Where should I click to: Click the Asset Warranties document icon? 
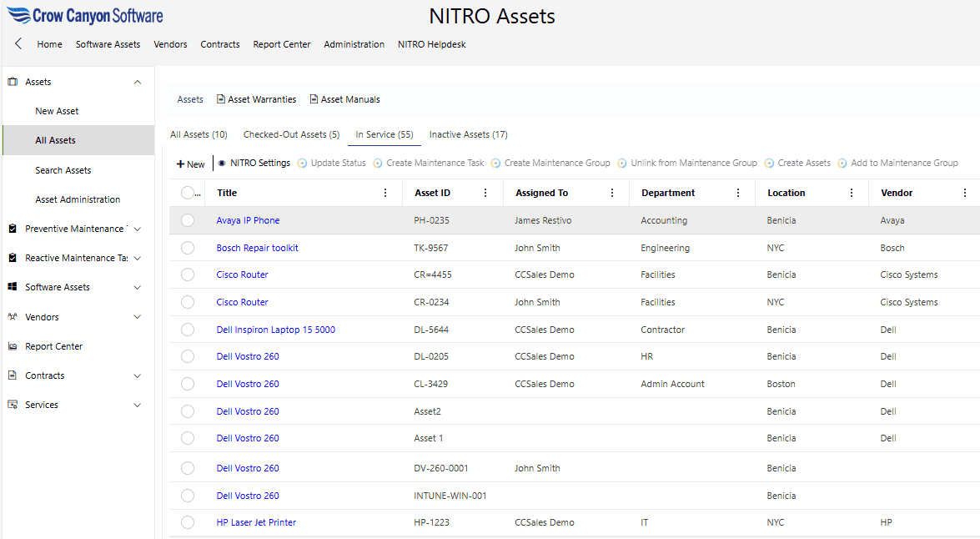(x=221, y=98)
